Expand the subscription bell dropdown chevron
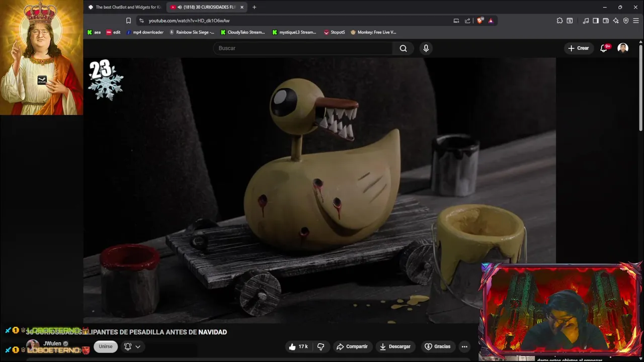644x362 pixels. tap(138, 347)
